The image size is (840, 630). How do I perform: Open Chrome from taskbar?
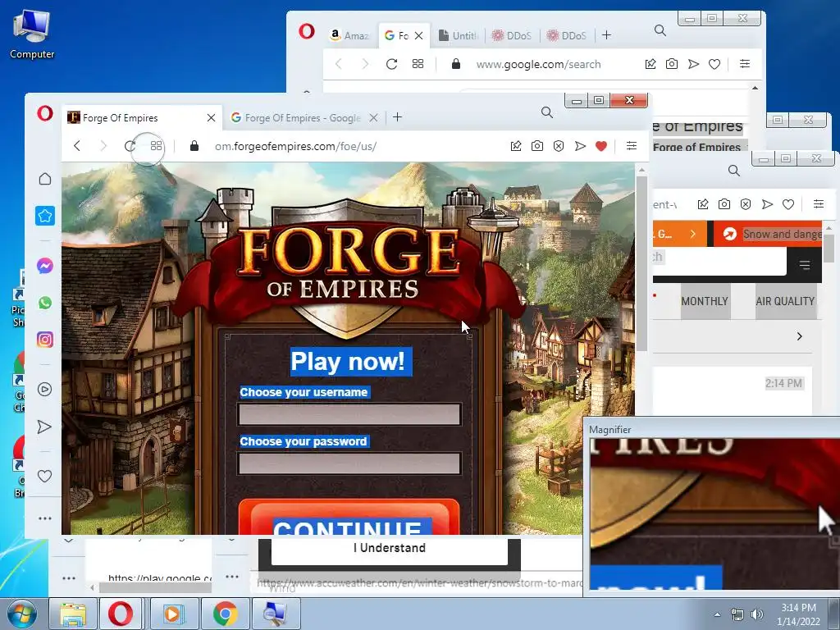[x=225, y=614]
